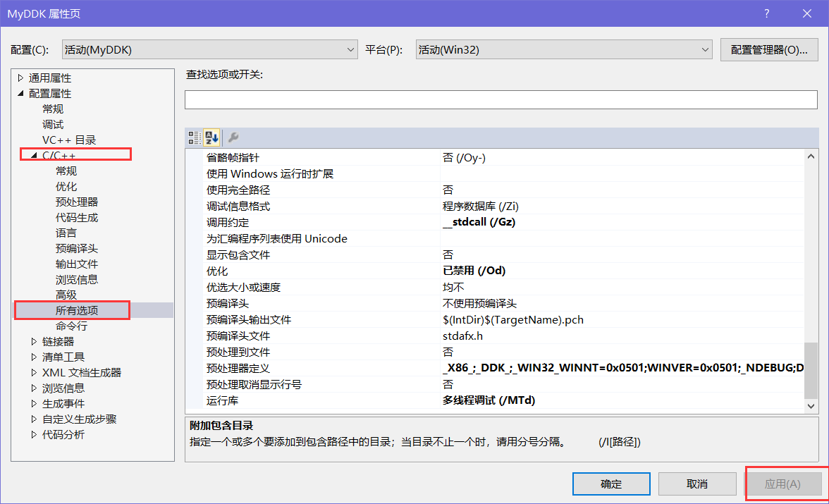The width and height of the screenshot is (829, 504).
Task: Select 常规 under 配置属性
Action: pyautogui.click(x=53, y=109)
